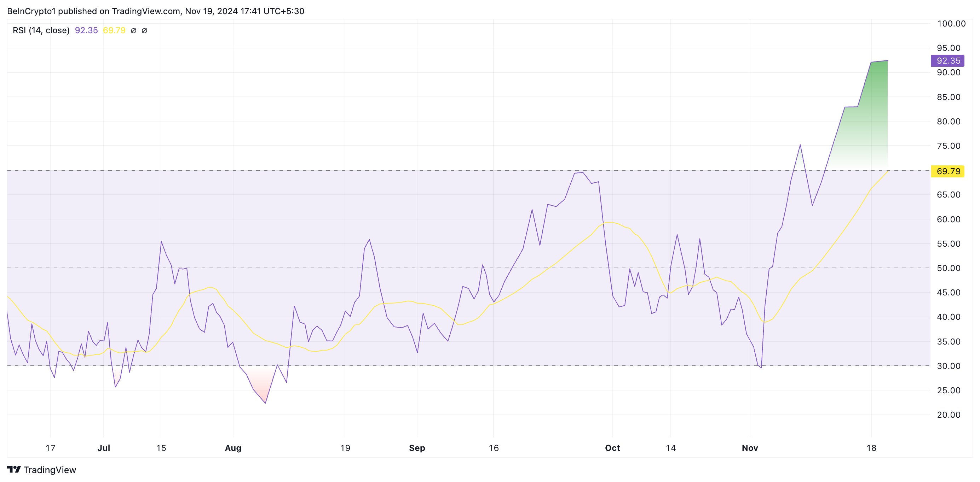Click the 100.00 value on price scale
The image size is (980, 482).
click(x=951, y=24)
